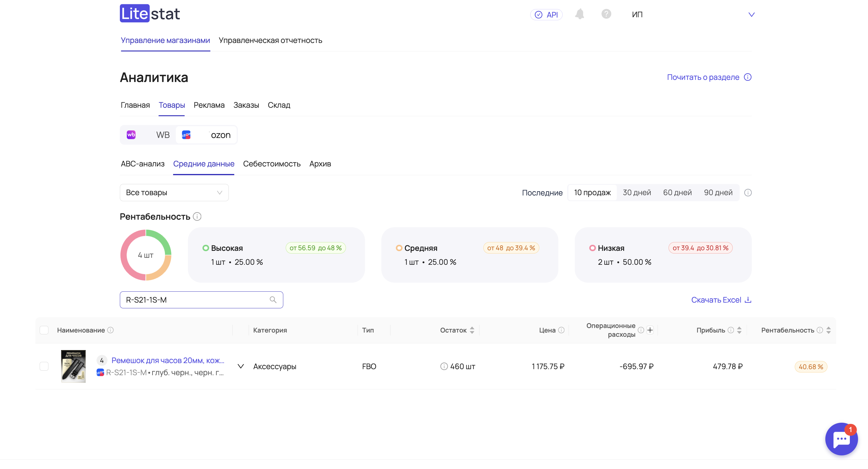Check the Ремешок для часов row checkbox
The height and width of the screenshot is (469, 868).
pyautogui.click(x=44, y=366)
